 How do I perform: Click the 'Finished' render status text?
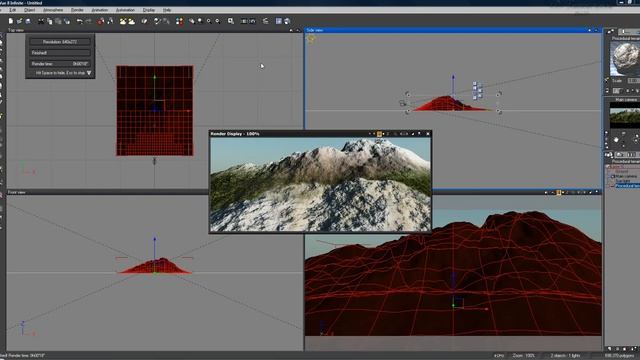tap(40, 53)
